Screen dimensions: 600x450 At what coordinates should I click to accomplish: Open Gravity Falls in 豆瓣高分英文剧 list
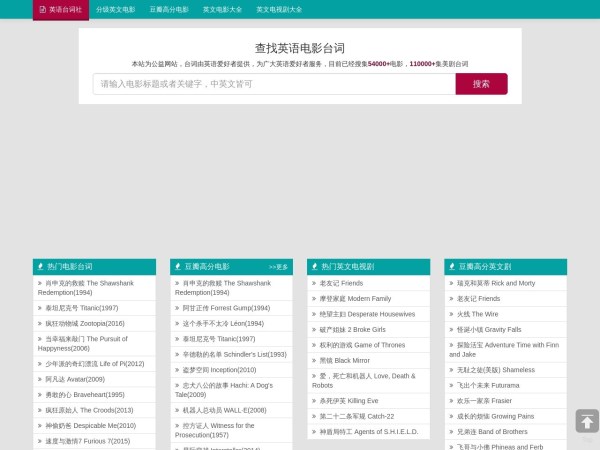point(489,329)
